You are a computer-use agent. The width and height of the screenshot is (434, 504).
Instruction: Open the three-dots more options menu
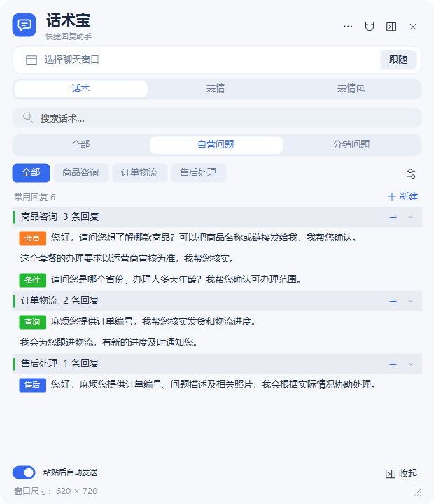point(348,27)
